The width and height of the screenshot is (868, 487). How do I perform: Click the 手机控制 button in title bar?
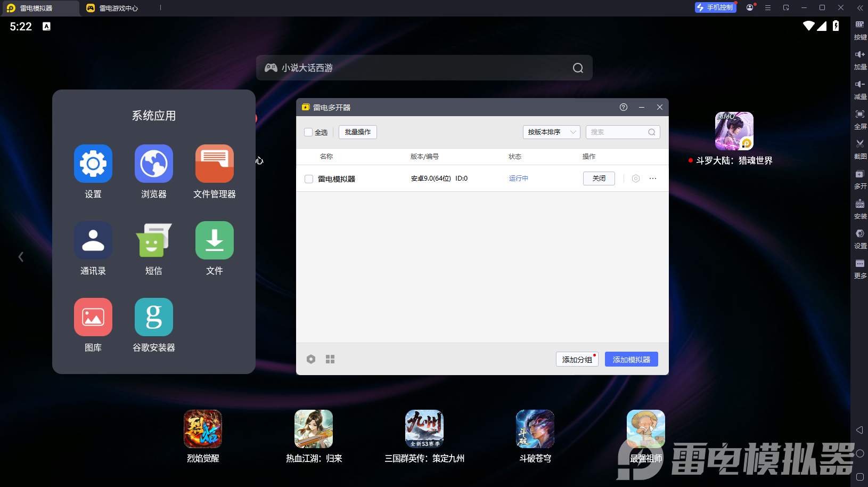715,7
